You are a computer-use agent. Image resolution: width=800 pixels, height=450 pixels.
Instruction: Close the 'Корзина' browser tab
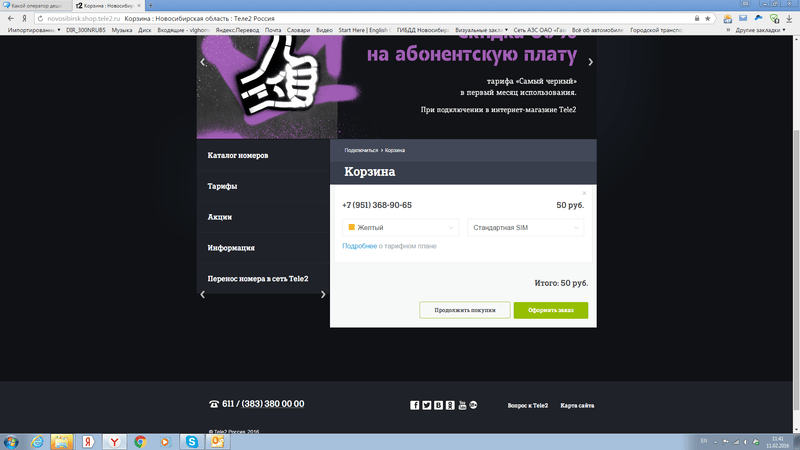click(139, 5)
